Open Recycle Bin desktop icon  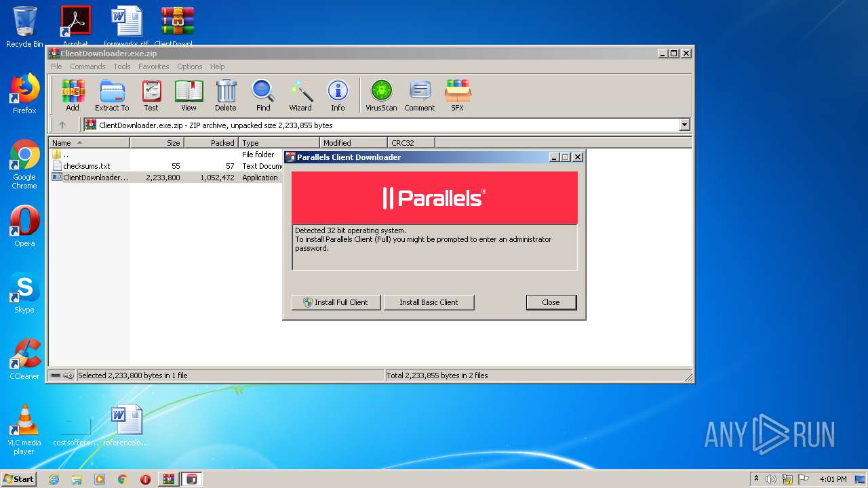pos(24,27)
